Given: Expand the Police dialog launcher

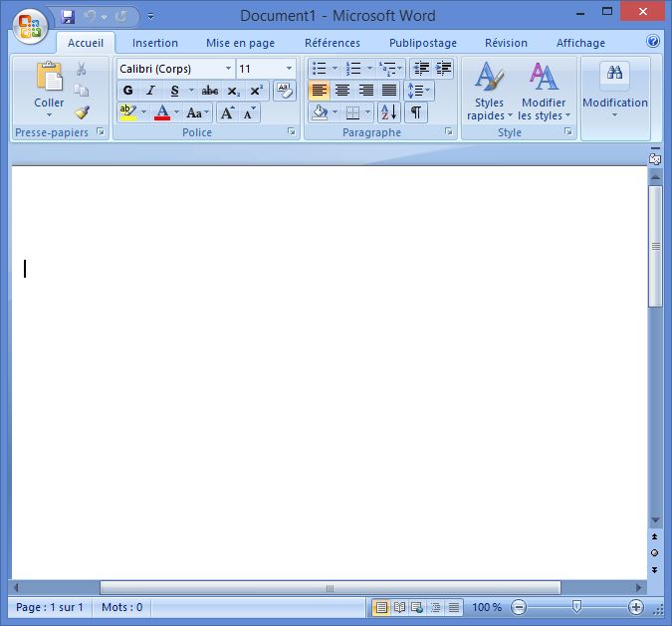Looking at the screenshot, I should tap(292, 131).
